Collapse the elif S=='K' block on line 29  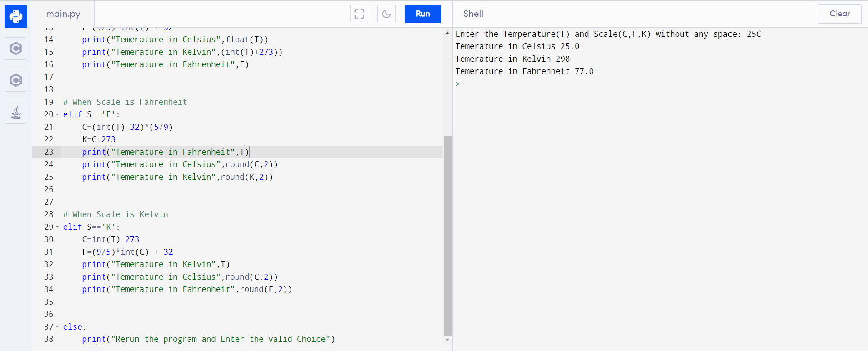57,227
